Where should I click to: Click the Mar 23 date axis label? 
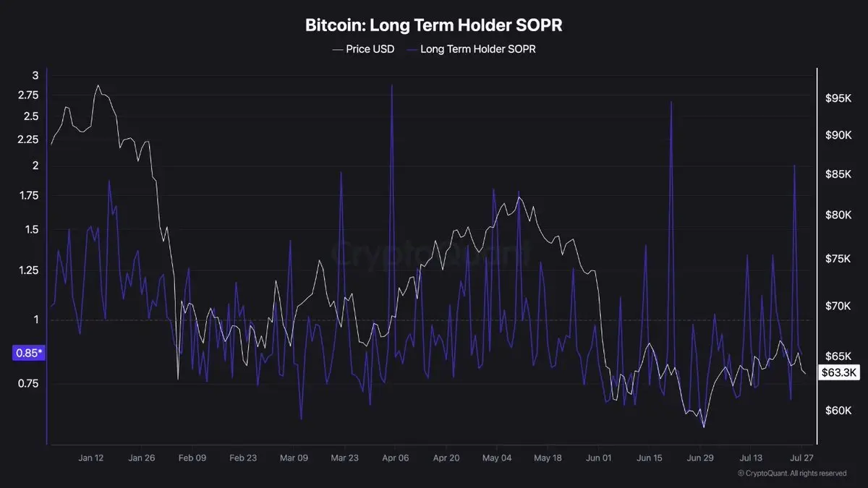pyautogui.click(x=344, y=458)
